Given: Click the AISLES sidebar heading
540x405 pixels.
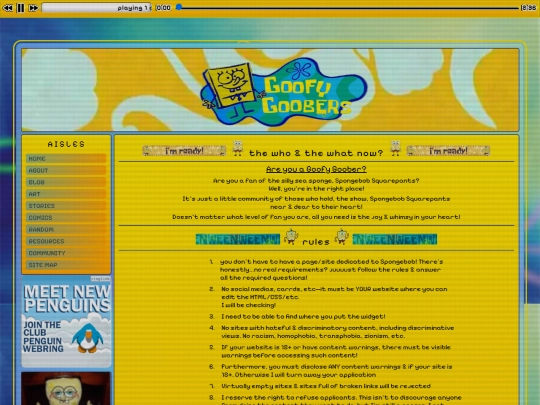Looking at the screenshot, I should click(x=66, y=144).
